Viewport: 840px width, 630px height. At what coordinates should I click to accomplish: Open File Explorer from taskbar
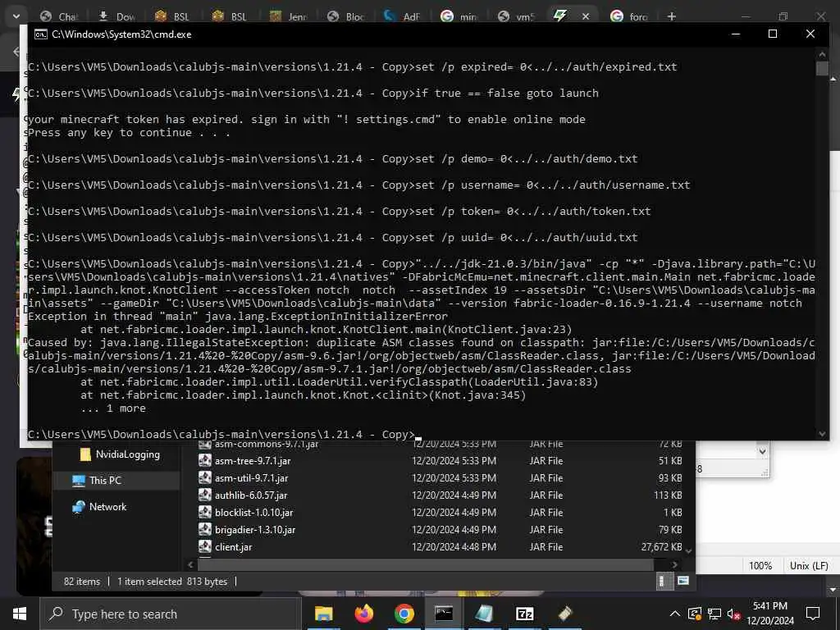[323, 614]
